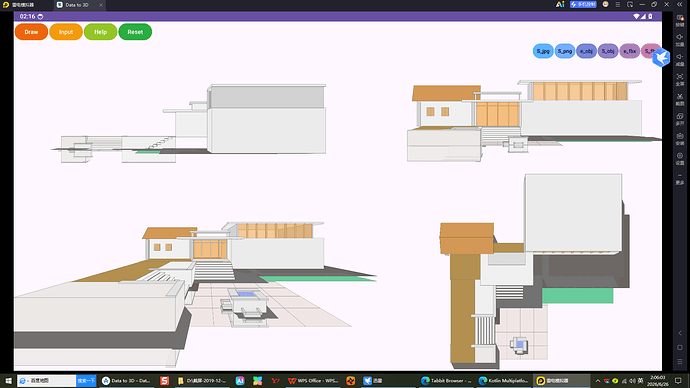Open the Help button

[x=100, y=32]
